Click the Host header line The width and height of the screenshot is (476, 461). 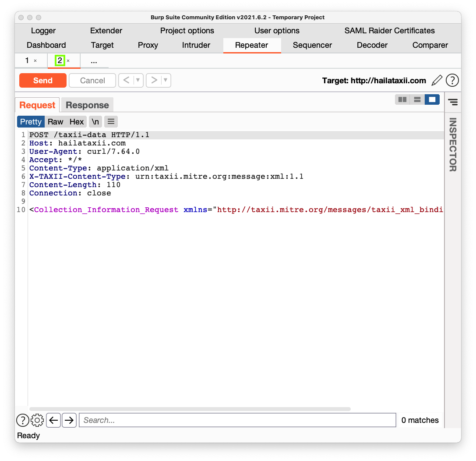point(78,143)
